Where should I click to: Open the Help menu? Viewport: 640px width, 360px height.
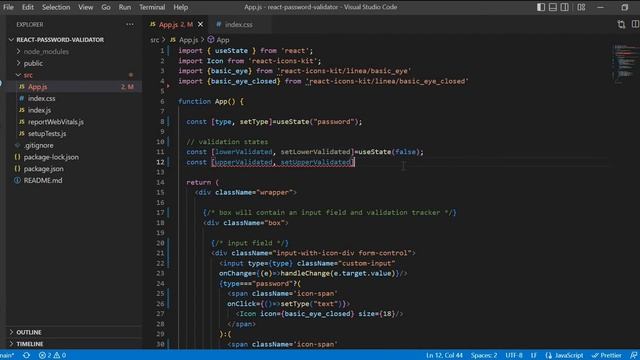point(180,7)
